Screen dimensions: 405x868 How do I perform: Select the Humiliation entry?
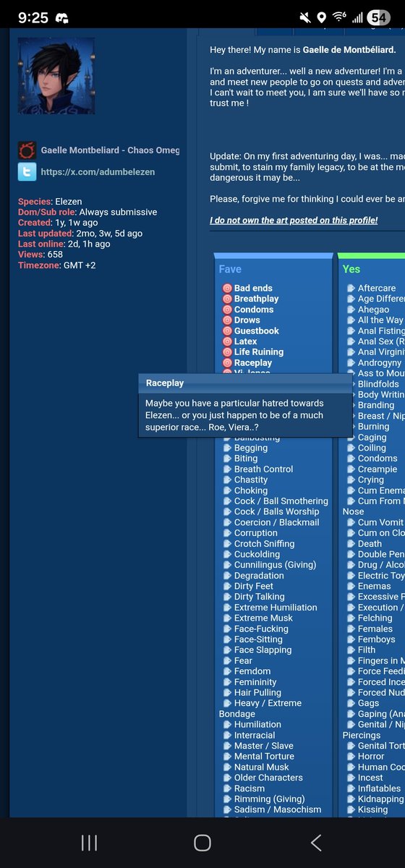click(257, 724)
